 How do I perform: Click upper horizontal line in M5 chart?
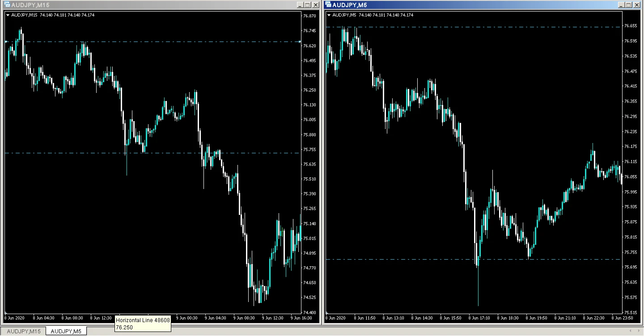[x=447, y=27]
